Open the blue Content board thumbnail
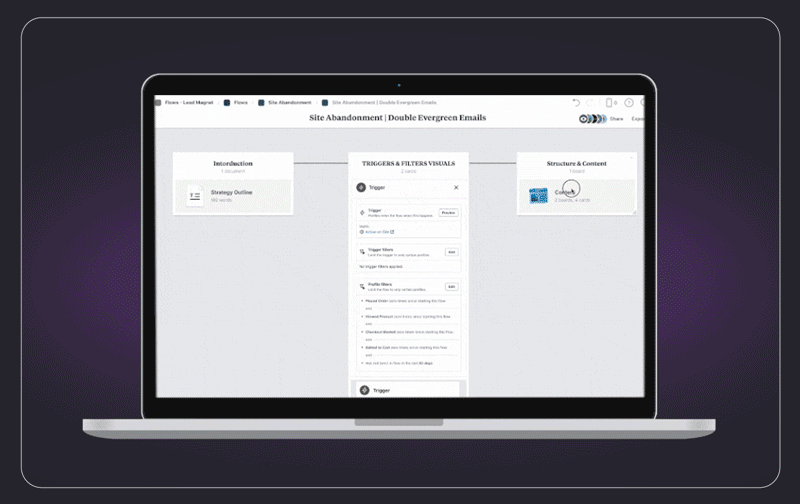Screen dimensions: 800x504 [539, 195]
